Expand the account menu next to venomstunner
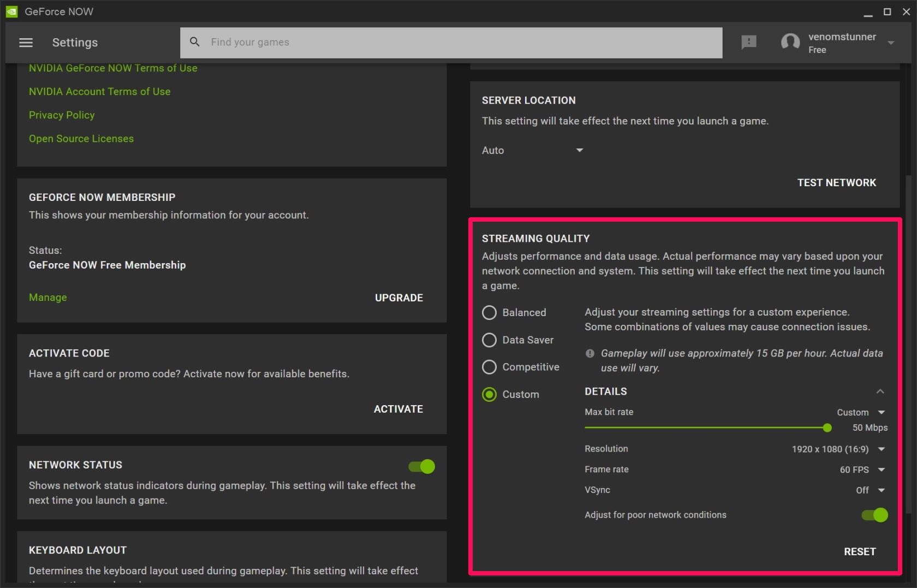The width and height of the screenshot is (917, 588). 891,42
